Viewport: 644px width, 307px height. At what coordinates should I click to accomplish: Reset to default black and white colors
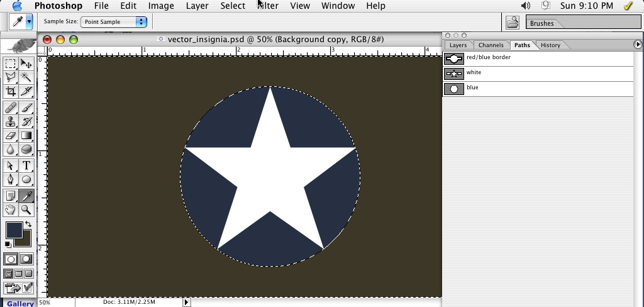pyautogui.click(x=8, y=244)
